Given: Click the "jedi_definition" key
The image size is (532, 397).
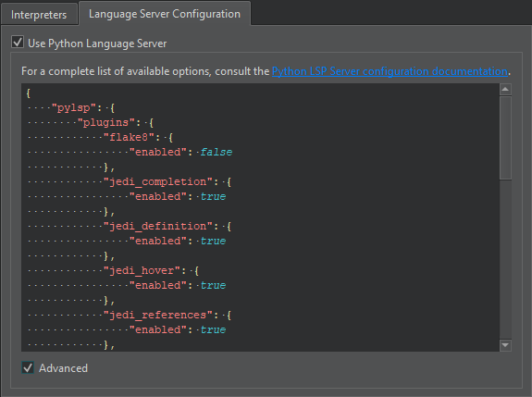Looking at the screenshot, I should click(158, 227).
